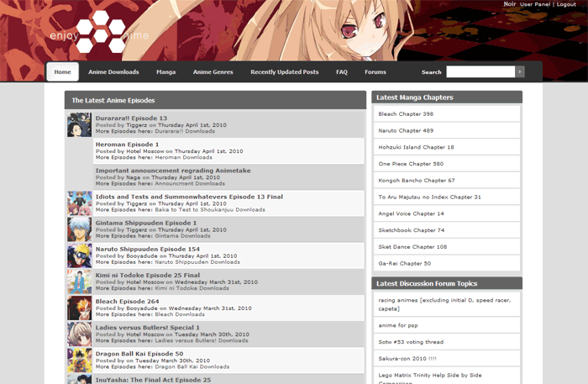Open One Piece Chapter 580
This screenshot has width=588, height=384.
coord(411,164)
